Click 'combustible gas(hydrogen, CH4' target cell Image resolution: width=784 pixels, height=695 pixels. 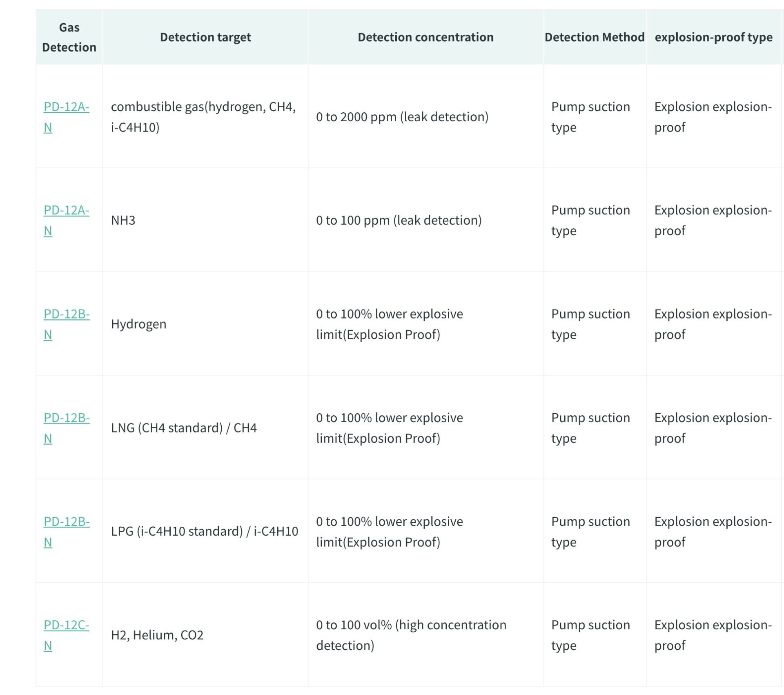(x=205, y=117)
